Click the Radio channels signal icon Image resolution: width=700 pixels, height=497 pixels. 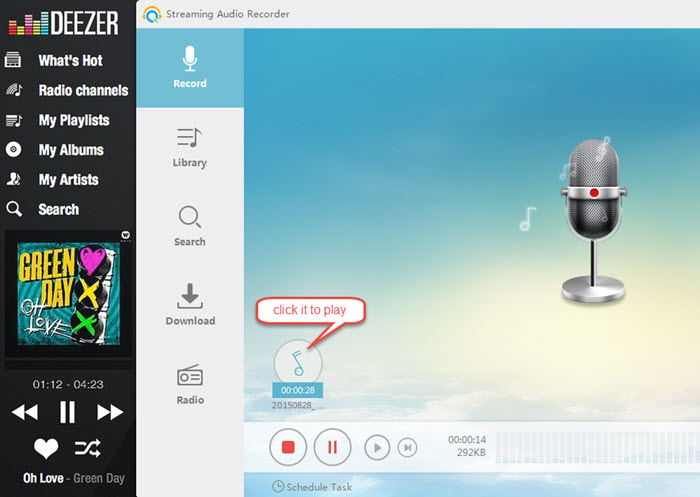tap(14, 90)
